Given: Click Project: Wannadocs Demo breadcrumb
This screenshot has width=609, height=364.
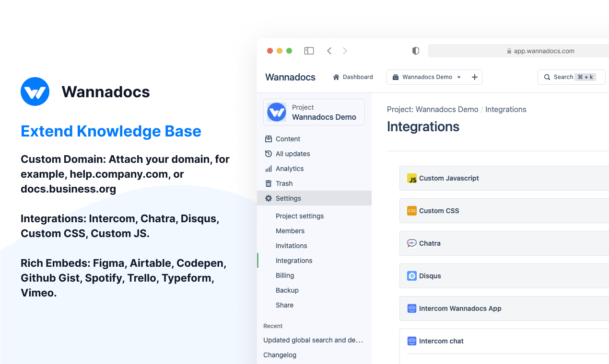Looking at the screenshot, I should (x=433, y=109).
